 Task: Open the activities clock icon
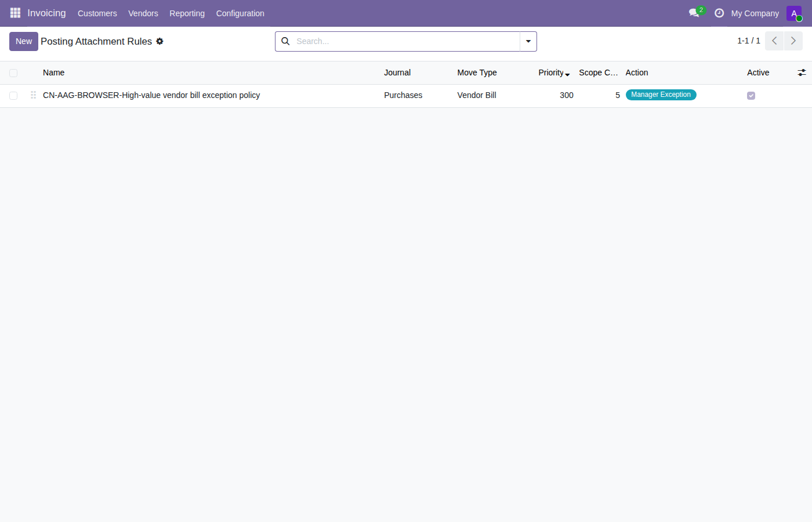[x=719, y=13]
